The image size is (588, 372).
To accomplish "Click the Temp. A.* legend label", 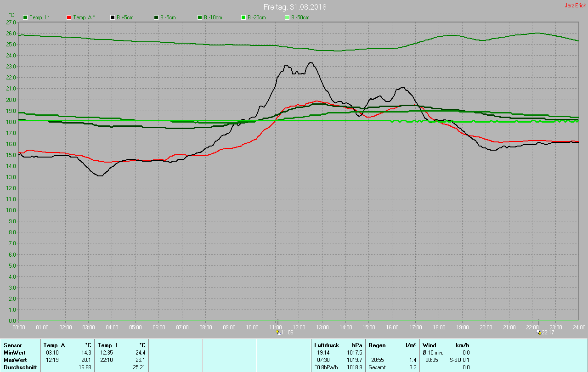I will pyautogui.click(x=84, y=17).
